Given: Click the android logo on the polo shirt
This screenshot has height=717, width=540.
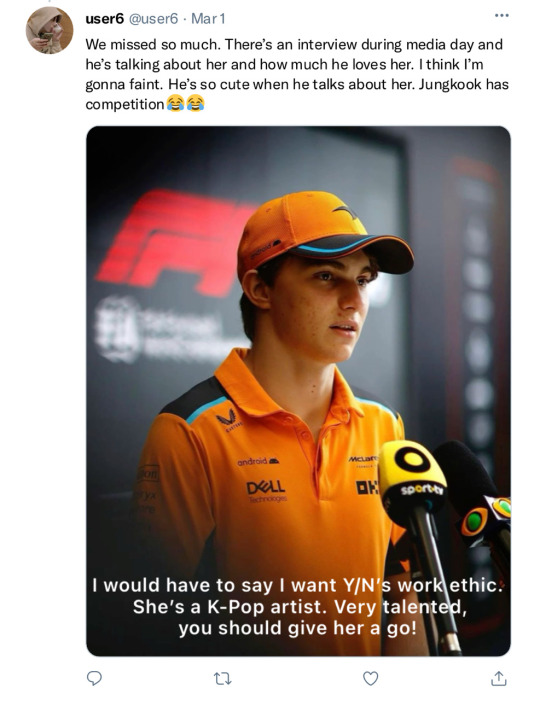Looking at the screenshot, I should [x=258, y=462].
